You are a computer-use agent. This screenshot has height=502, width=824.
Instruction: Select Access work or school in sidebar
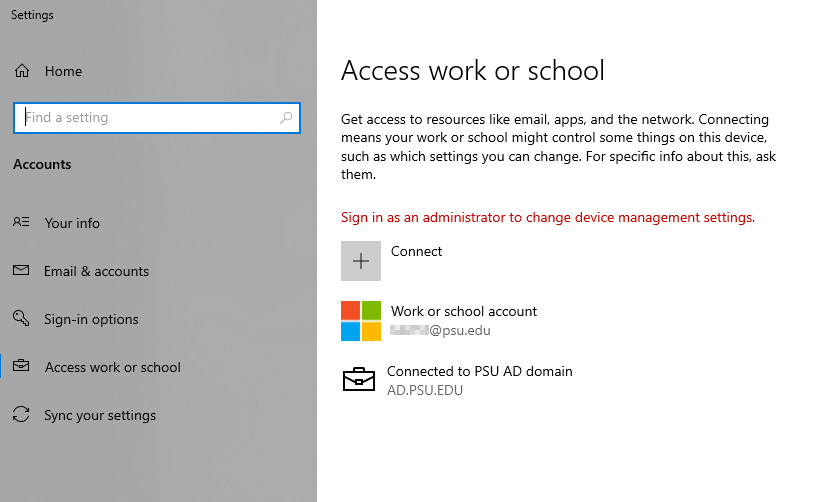[112, 367]
